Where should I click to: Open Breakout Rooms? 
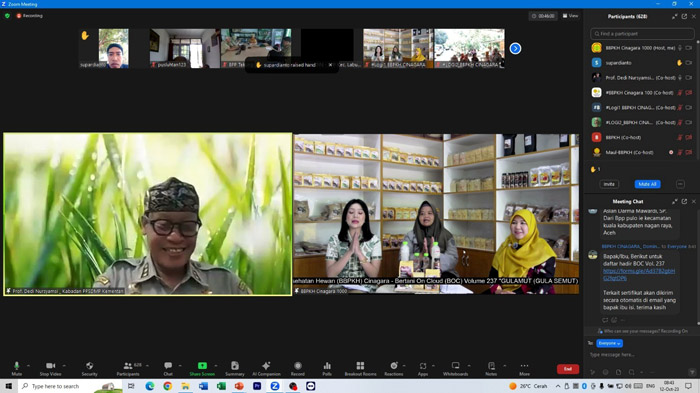(360, 366)
